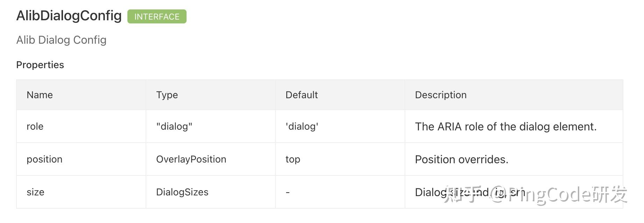Image resolution: width=644 pixels, height=223 pixels.
Task: Click the Alib Dialog Config subtitle
Action: tap(61, 40)
